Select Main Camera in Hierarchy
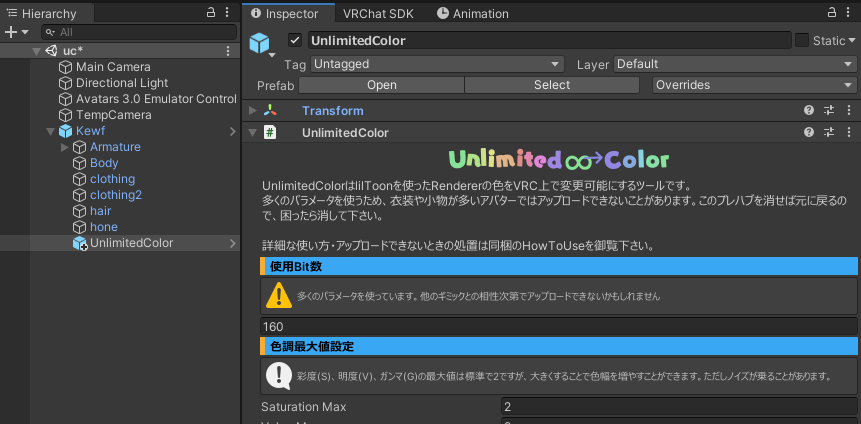 [x=113, y=67]
